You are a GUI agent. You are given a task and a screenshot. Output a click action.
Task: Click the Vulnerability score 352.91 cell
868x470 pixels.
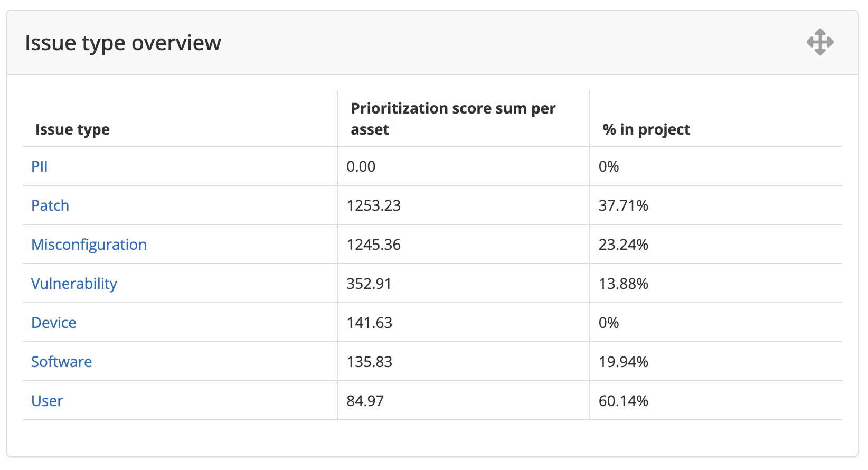[369, 284]
